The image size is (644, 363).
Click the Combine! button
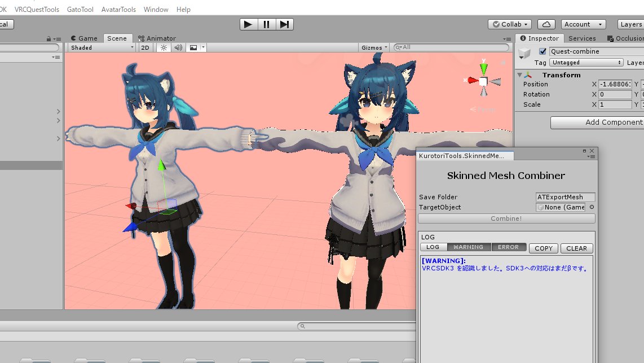506,218
